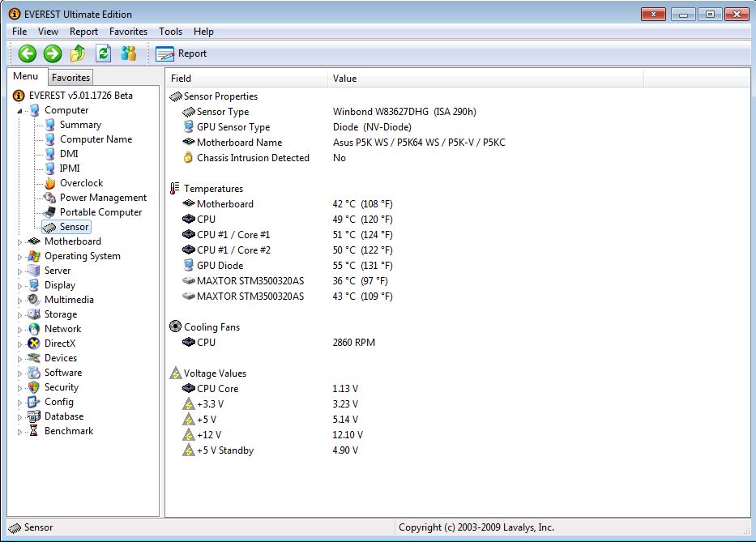Click the Up folder toolbar icon

[78, 53]
